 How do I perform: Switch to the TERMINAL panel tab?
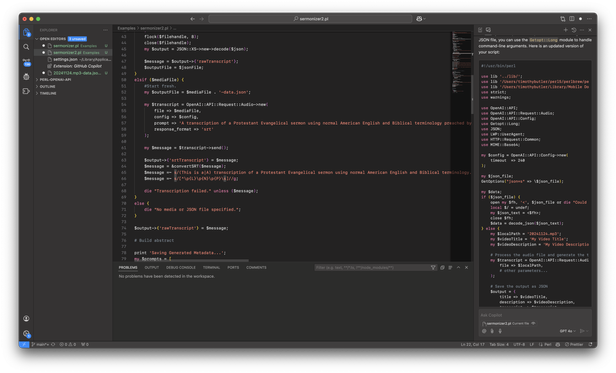211,267
